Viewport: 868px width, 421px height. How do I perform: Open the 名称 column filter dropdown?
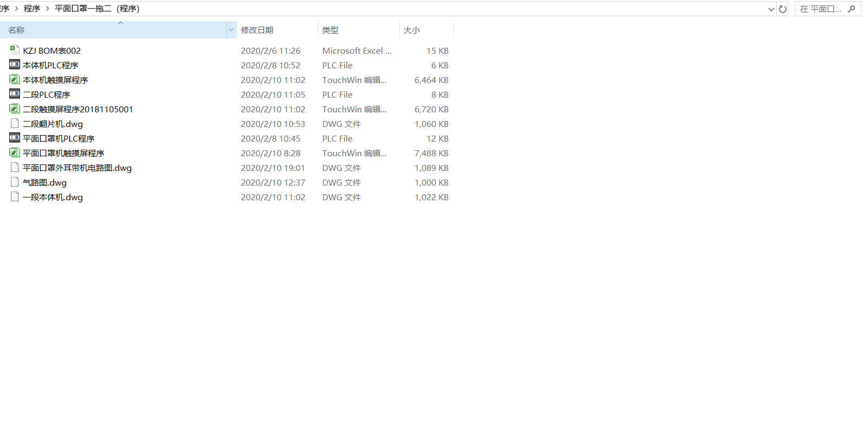click(x=231, y=30)
